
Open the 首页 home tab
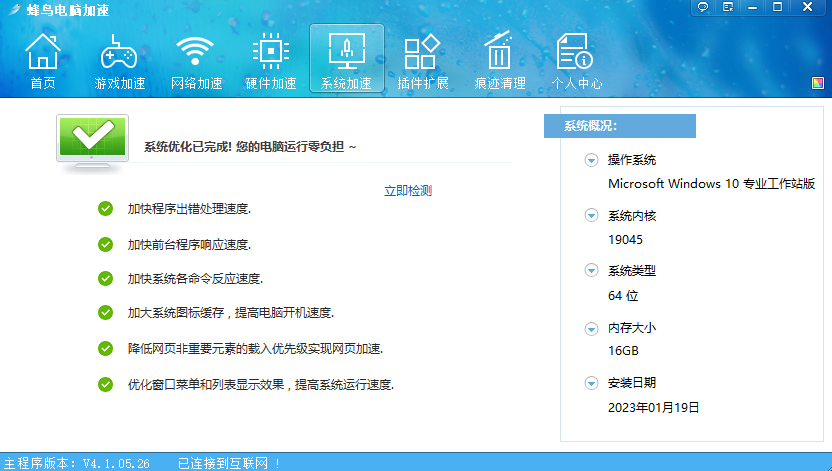(x=43, y=62)
